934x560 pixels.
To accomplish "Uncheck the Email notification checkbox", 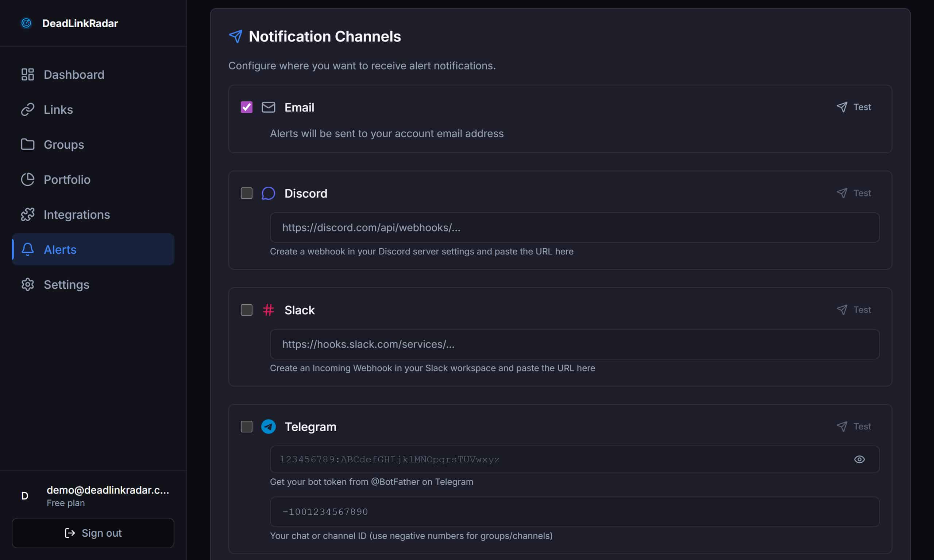I will click(x=247, y=107).
